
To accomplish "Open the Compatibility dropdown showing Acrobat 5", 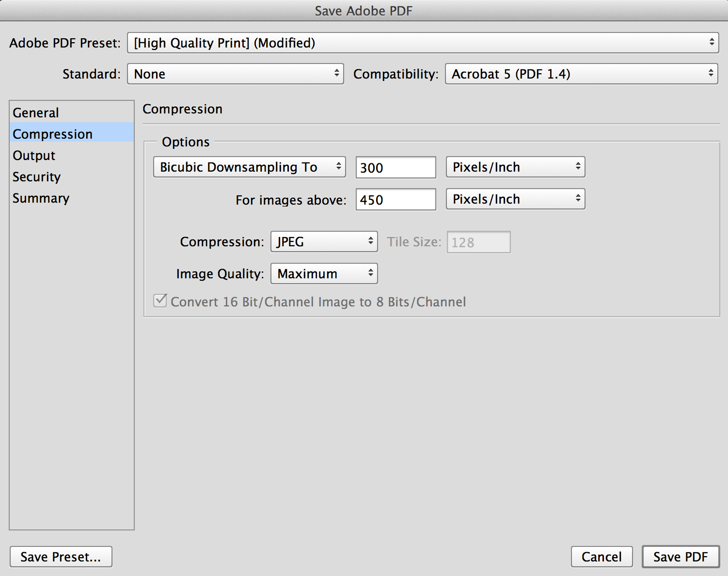I will point(582,74).
